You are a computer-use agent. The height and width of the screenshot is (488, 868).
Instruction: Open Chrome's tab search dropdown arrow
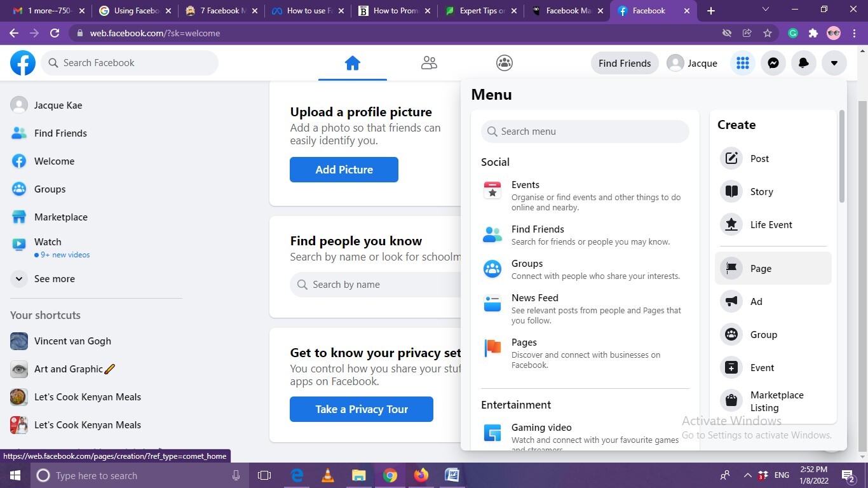765,10
